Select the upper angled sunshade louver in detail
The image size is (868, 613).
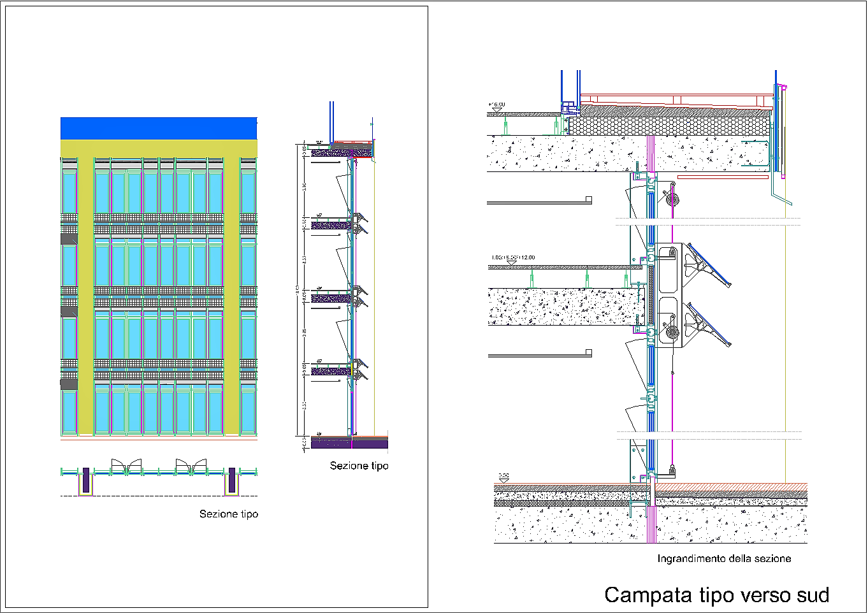[x=709, y=264]
